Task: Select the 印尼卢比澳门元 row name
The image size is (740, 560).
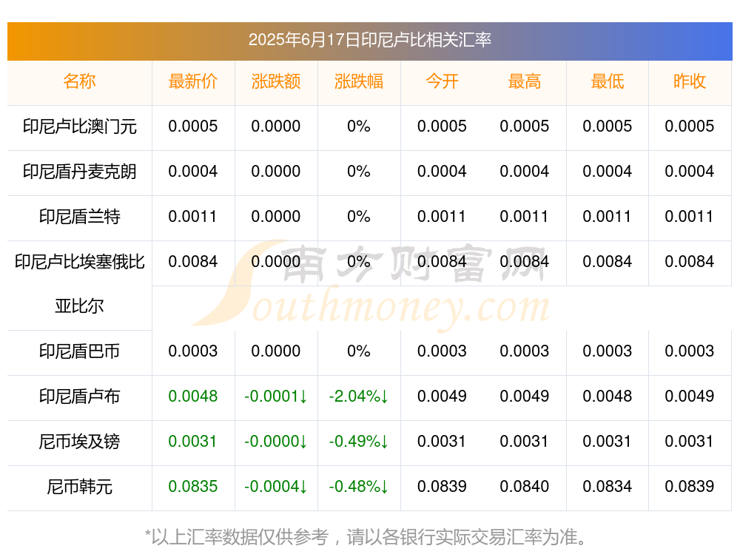Action: pyautogui.click(x=79, y=126)
